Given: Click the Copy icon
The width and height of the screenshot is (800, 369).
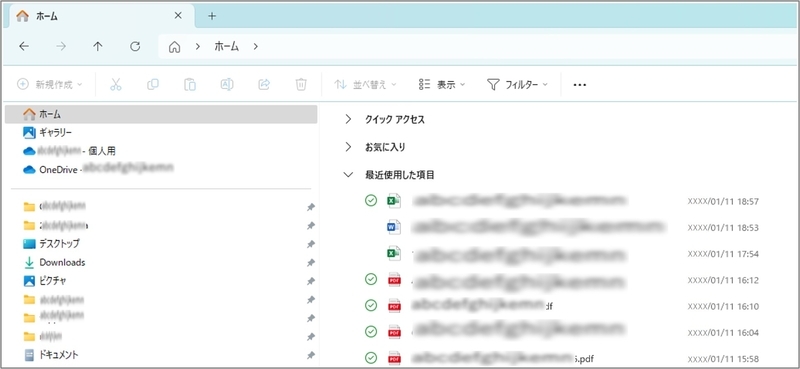Looking at the screenshot, I should (x=153, y=85).
